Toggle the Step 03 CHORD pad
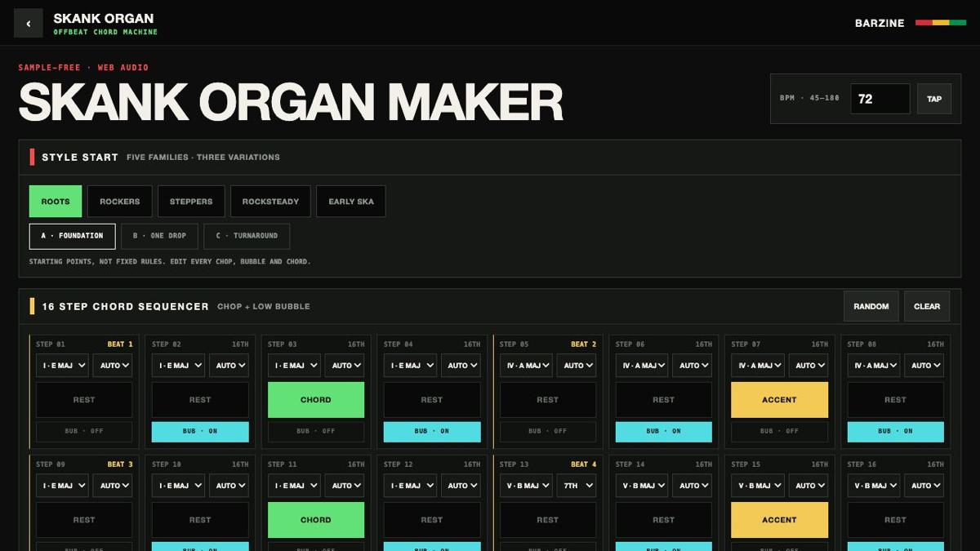The image size is (980, 551). (316, 400)
